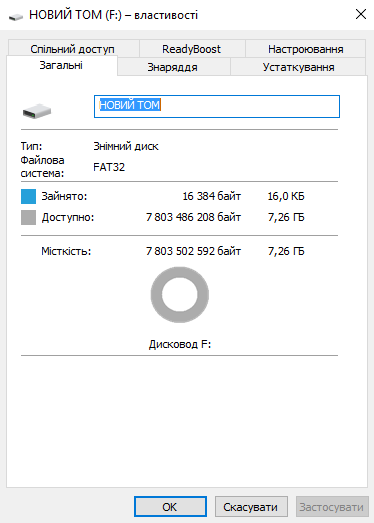The image size is (374, 523).
Task: Click the disk usage donut chart
Action: [179, 295]
